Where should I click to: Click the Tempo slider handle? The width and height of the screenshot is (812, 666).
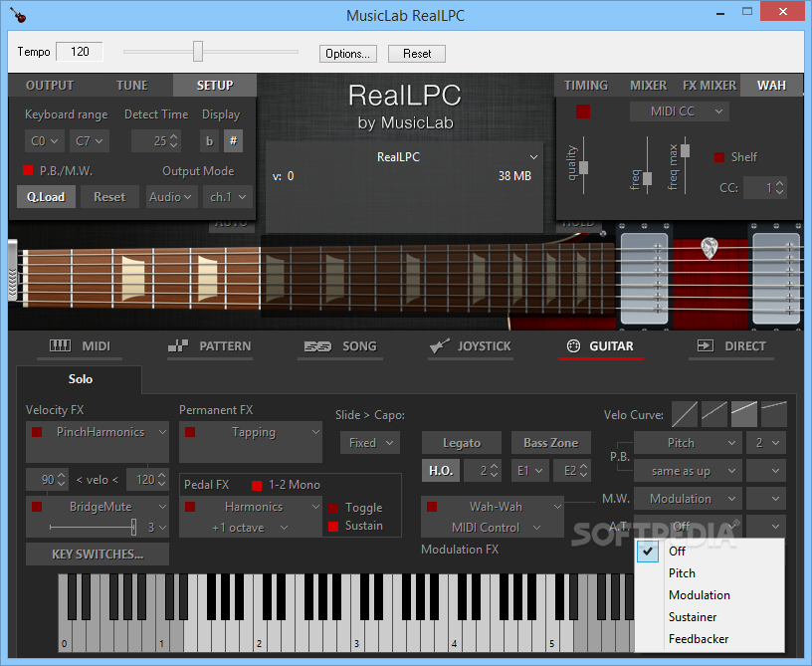[198, 52]
